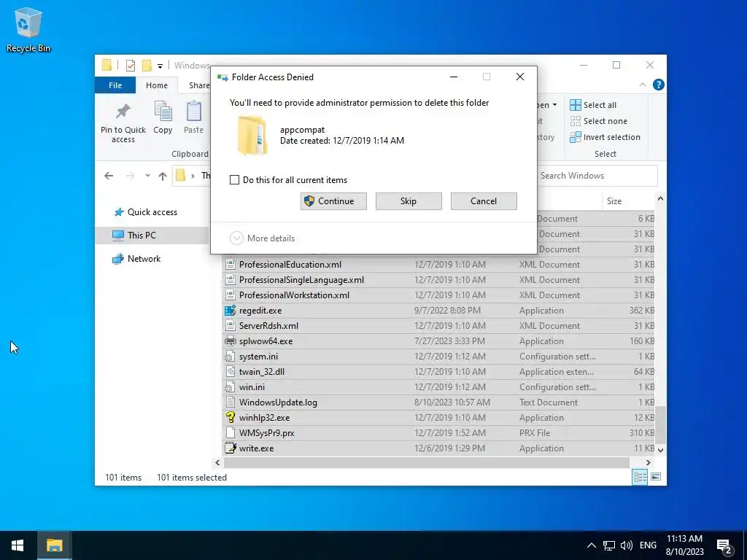Collapse the ribbon with chevron
Viewport: 747px width, 560px height.
point(642,85)
